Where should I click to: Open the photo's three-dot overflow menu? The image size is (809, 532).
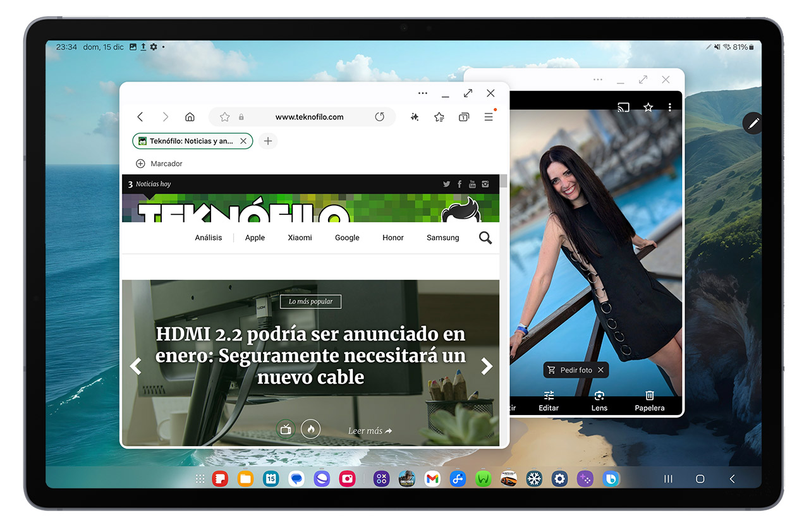pyautogui.click(x=670, y=107)
